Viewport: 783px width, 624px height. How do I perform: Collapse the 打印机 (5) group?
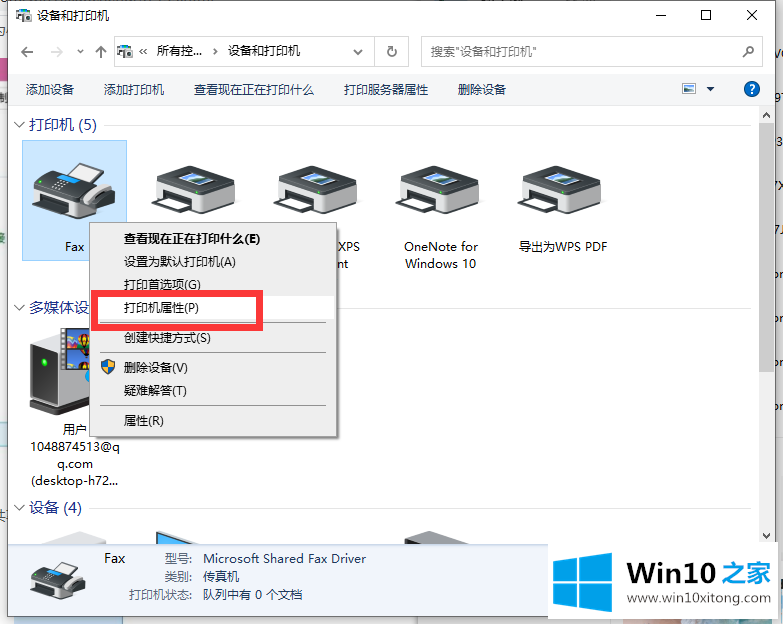(19, 125)
